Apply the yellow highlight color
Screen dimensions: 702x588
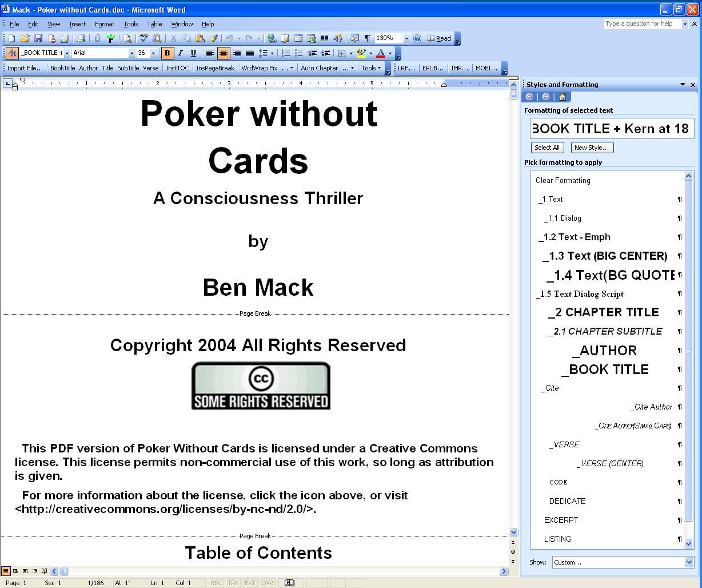(x=361, y=53)
